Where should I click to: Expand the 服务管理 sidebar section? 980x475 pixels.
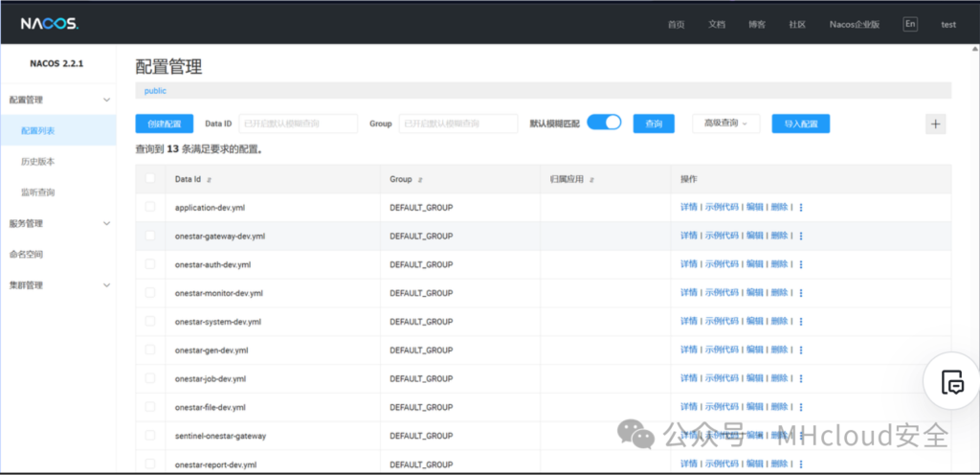tap(58, 223)
